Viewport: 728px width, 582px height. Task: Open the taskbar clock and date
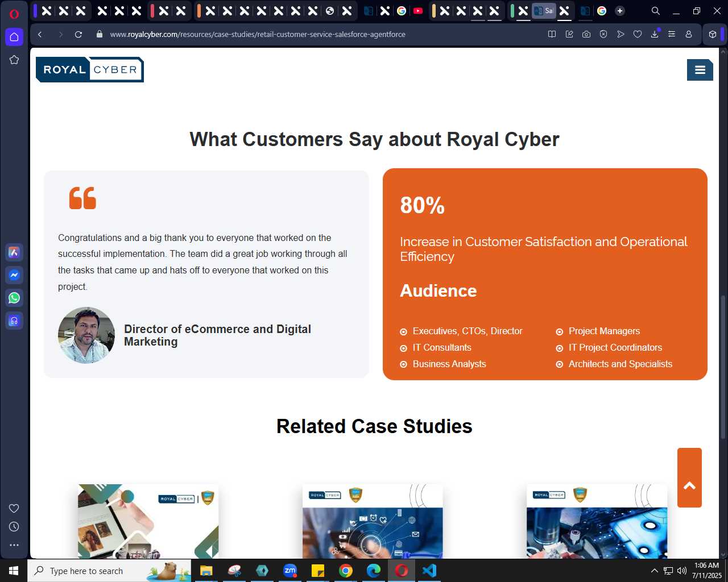pyautogui.click(x=707, y=571)
